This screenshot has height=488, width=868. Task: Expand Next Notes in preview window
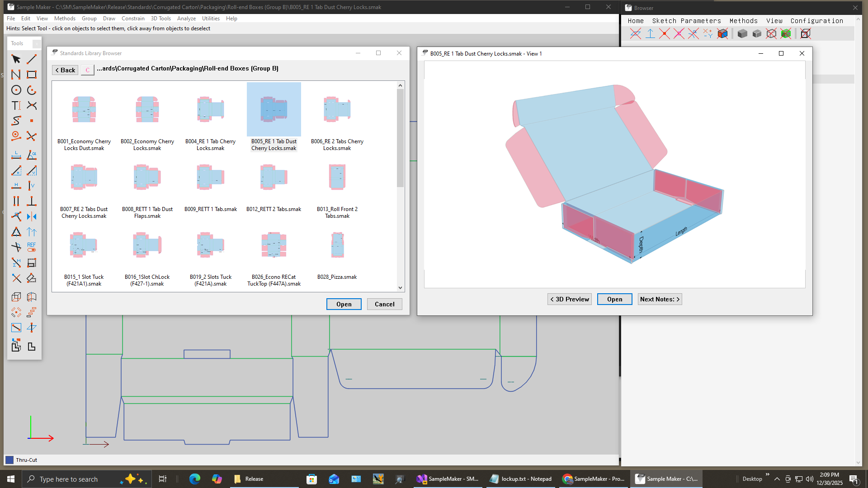tap(660, 299)
